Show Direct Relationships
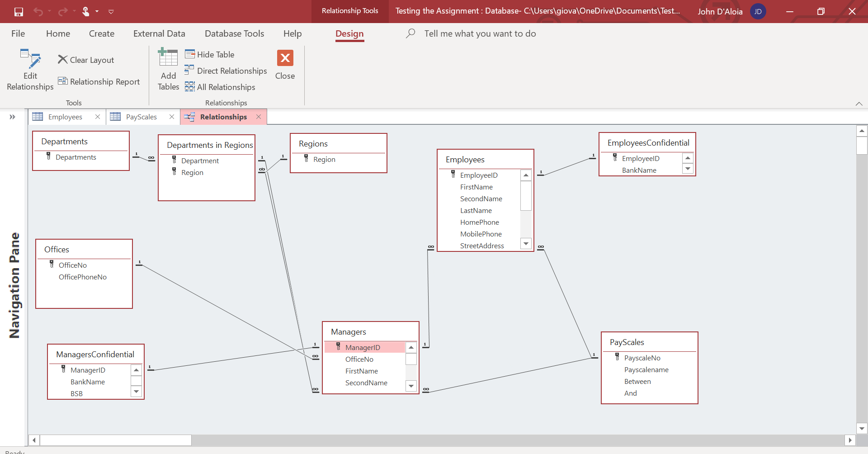The height and width of the screenshot is (454, 868). coord(226,71)
